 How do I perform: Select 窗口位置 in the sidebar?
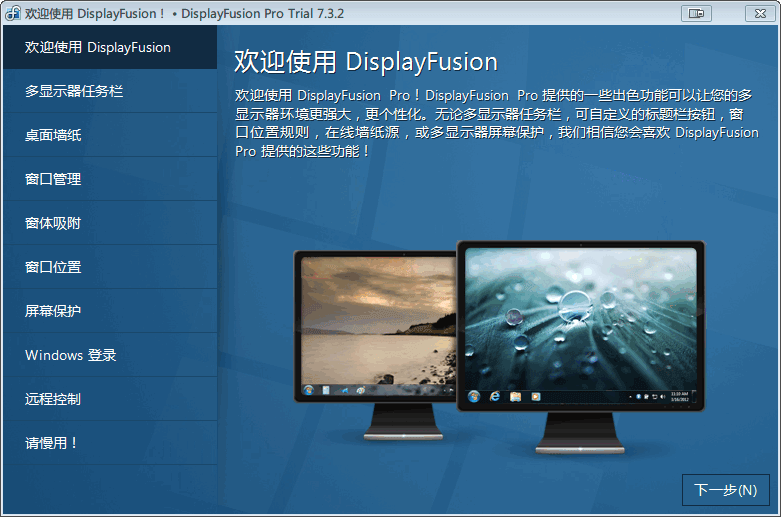(x=109, y=267)
